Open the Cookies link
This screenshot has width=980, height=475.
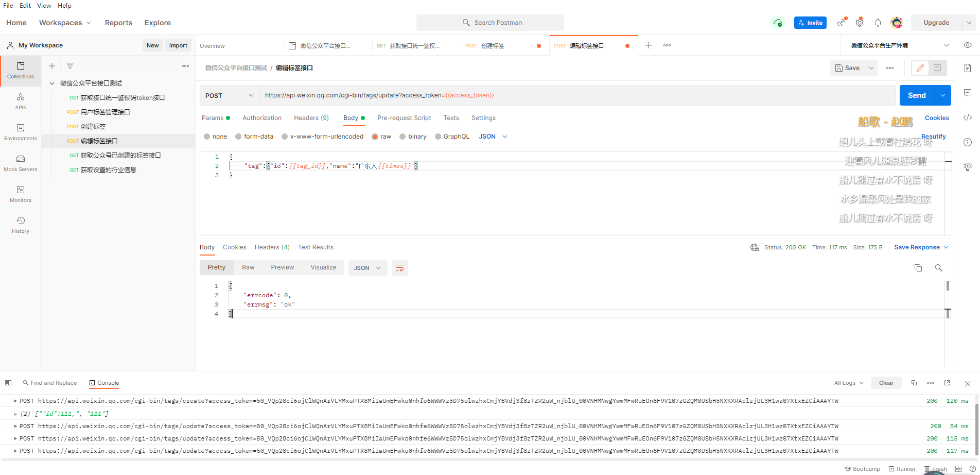(x=937, y=118)
